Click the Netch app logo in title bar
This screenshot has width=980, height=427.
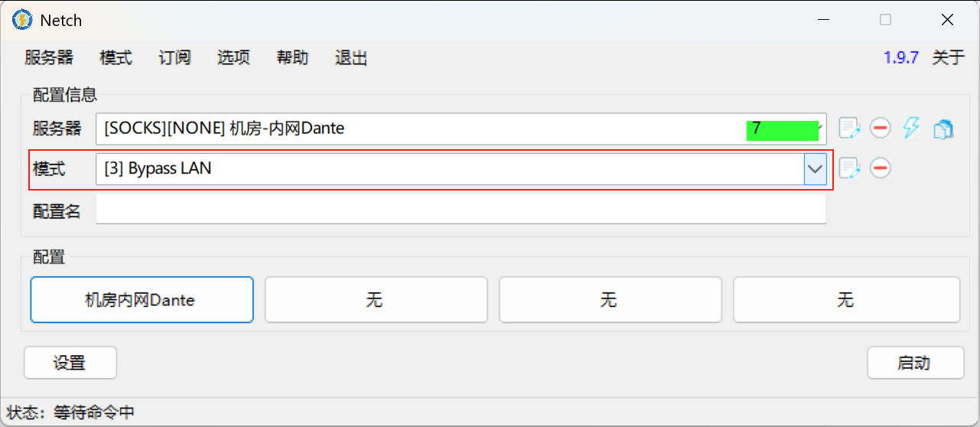point(22,20)
